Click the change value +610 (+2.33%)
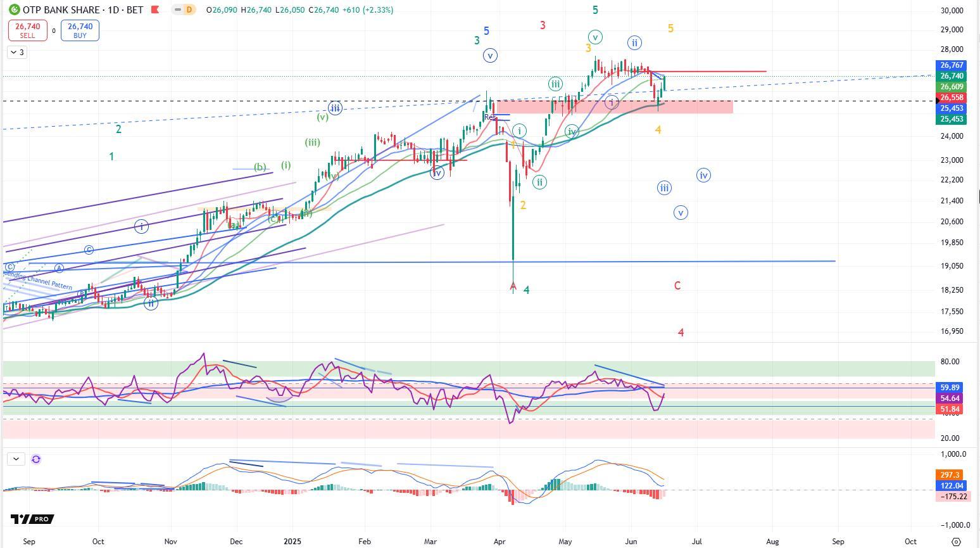The image size is (980, 548). click(x=368, y=10)
